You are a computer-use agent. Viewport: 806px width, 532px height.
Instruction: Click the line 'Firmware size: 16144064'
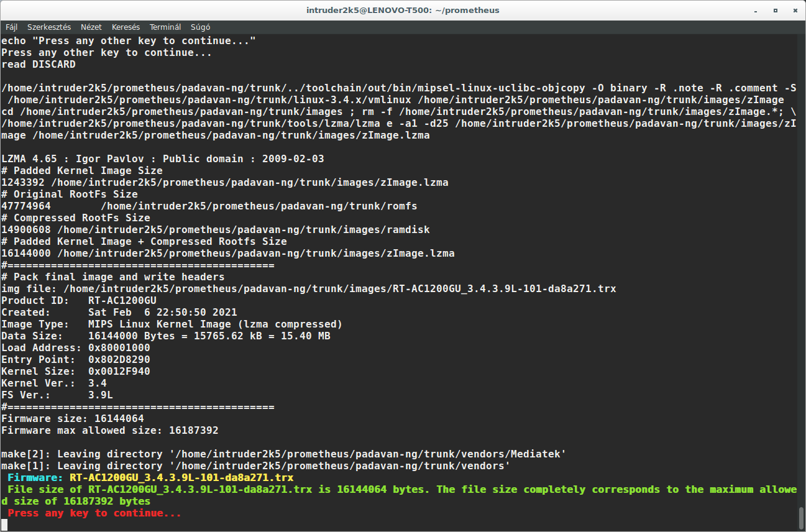pyautogui.click(x=73, y=419)
